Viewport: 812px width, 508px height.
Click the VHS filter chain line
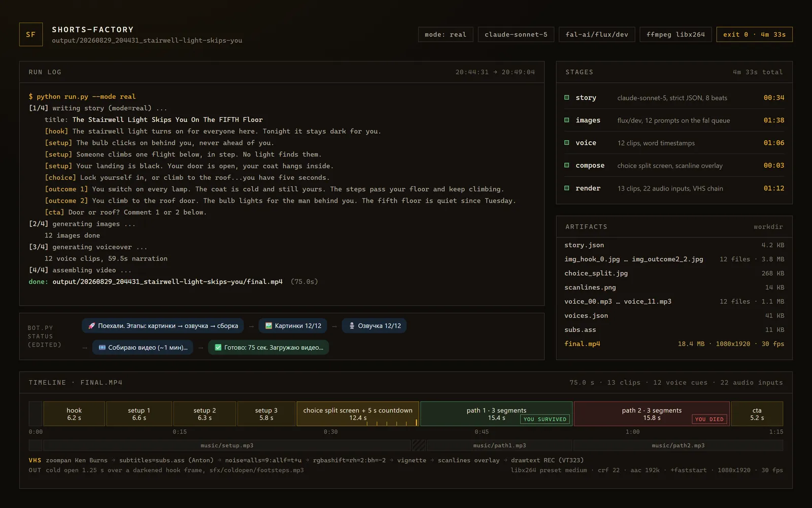[306, 460]
